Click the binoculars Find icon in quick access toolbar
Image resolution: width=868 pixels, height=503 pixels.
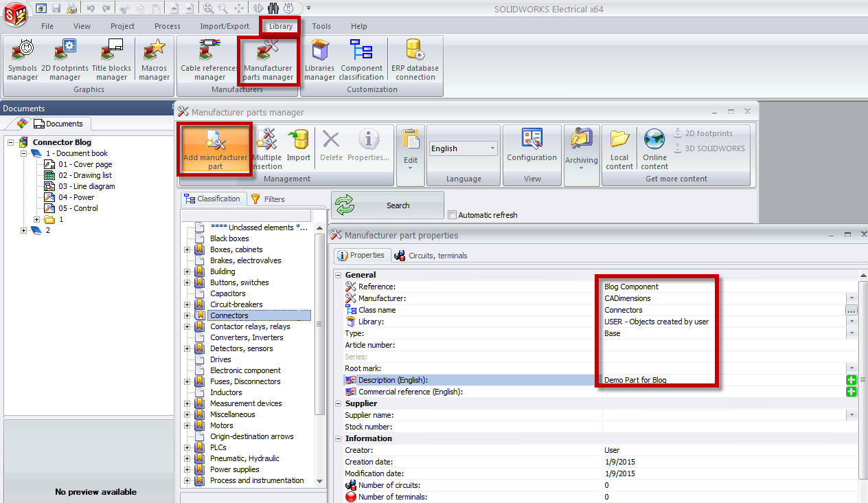point(273,8)
